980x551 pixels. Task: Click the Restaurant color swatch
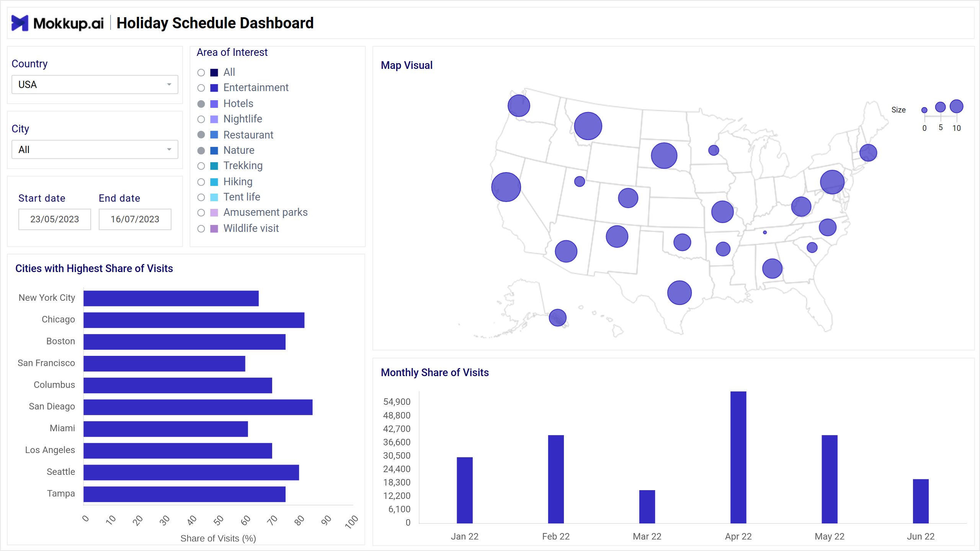(x=214, y=135)
